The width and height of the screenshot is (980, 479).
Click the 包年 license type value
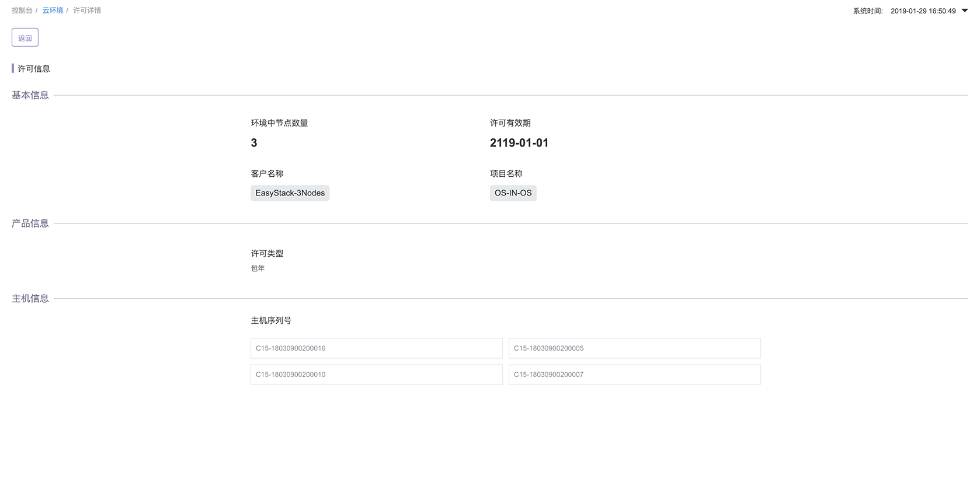point(258,268)
